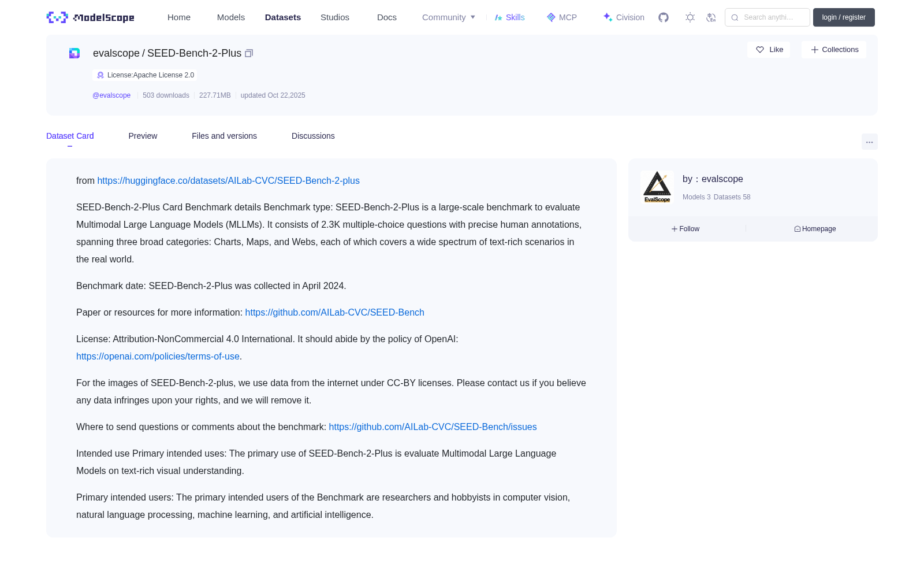
Task: Open the evalscope Homepage button
Action: click(815, 229)
